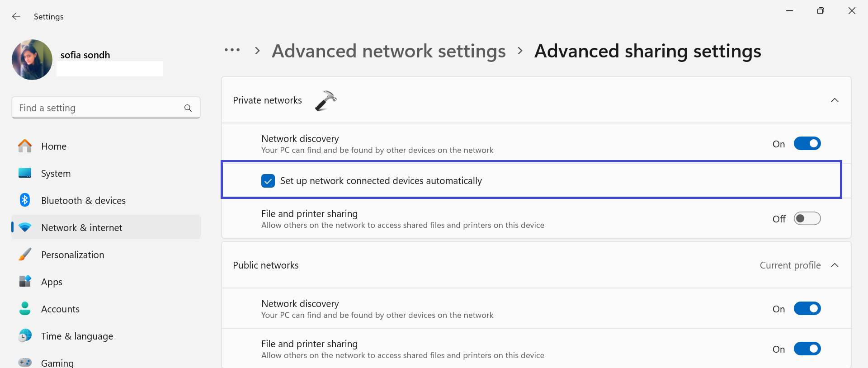Click the System monitor icon
The height and width of the screenshot is (368, 868).
tap(25, 173)
